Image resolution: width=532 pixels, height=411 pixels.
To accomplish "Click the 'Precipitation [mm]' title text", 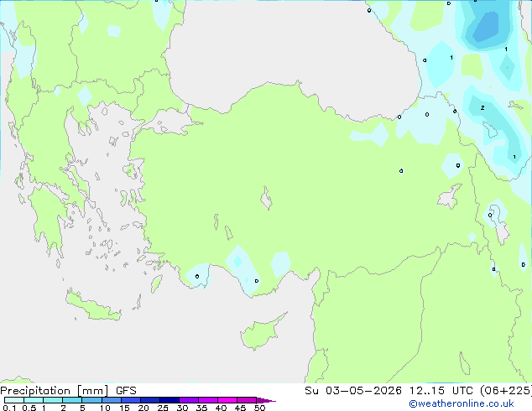I will 55,391.
